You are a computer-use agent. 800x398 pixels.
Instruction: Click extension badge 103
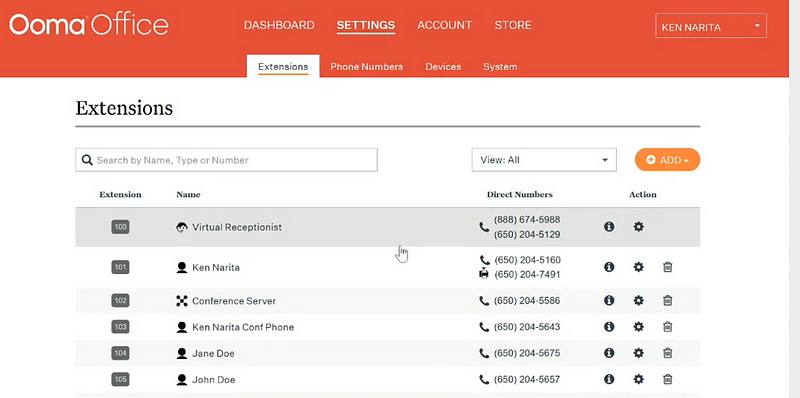coord(120,327)
